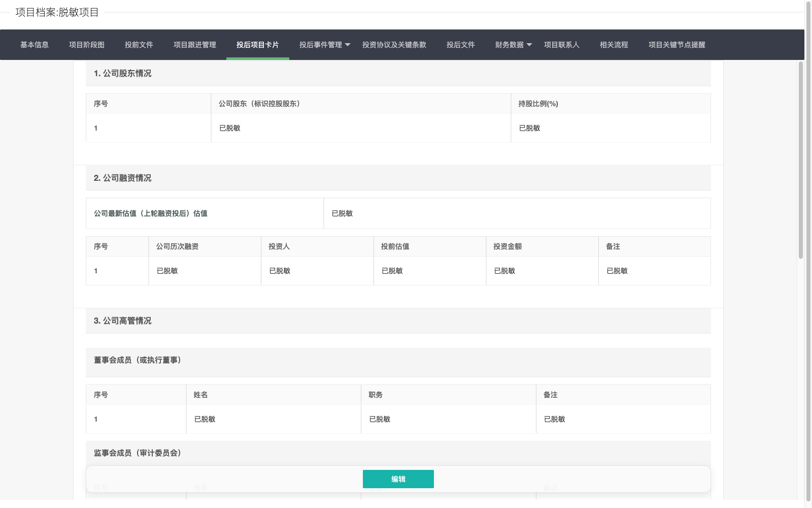Image resolution: width=812 pixels, height=508 pixels.
Task: Click the active 投后项目卡片 tab
Action: [x=258, y=45]
